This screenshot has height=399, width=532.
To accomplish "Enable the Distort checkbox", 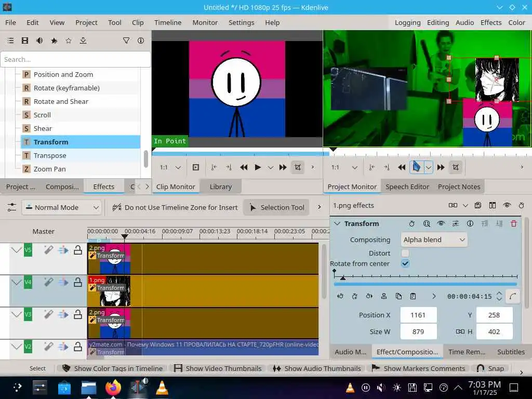I will (x=405, y=253).
